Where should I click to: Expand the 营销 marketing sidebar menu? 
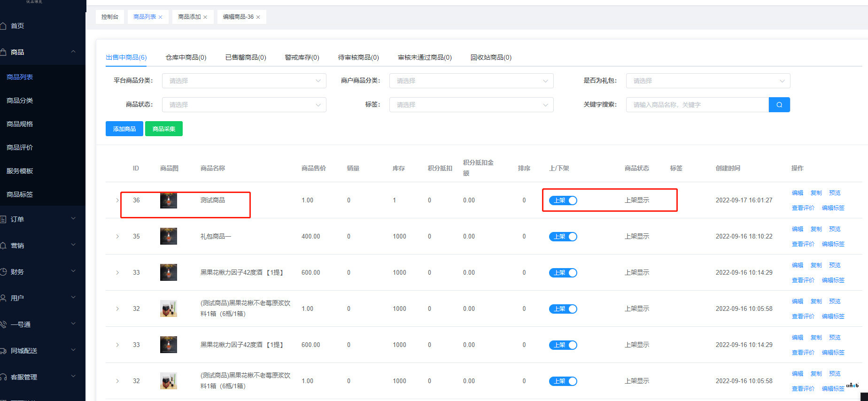coord(38,246)
